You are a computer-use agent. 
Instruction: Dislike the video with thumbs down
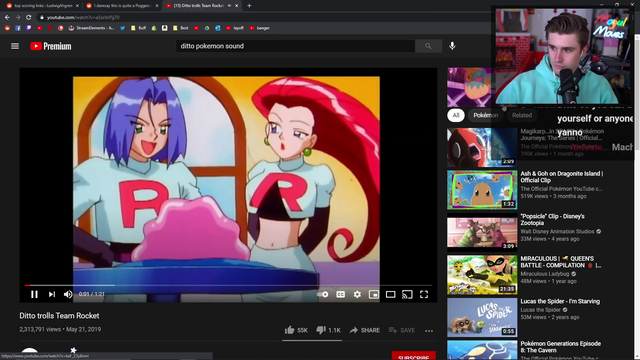tap(328, 330)
